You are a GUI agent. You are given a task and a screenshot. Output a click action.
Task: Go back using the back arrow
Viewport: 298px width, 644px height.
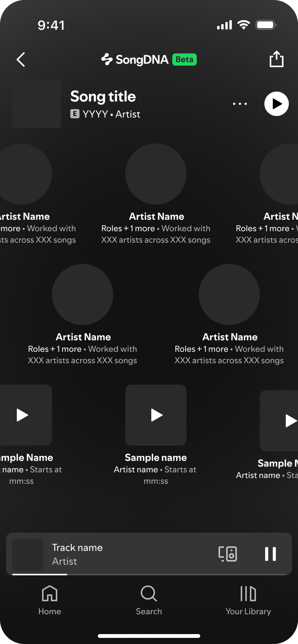(x=21, y=60)
